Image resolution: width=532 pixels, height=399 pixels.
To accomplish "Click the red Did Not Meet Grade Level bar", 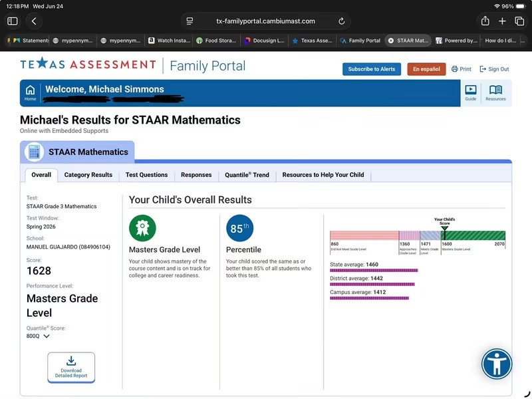I will coord(364,235).
